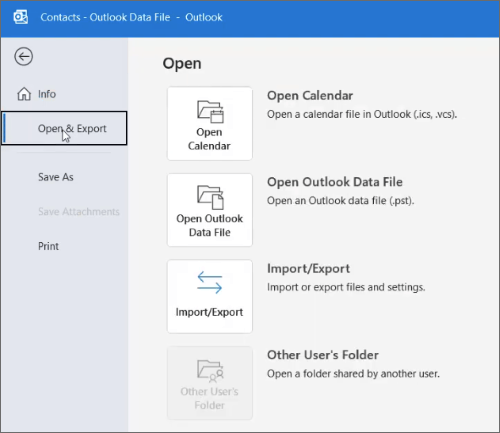
Task: Open the Print page
Action: (x=64, y=246)
